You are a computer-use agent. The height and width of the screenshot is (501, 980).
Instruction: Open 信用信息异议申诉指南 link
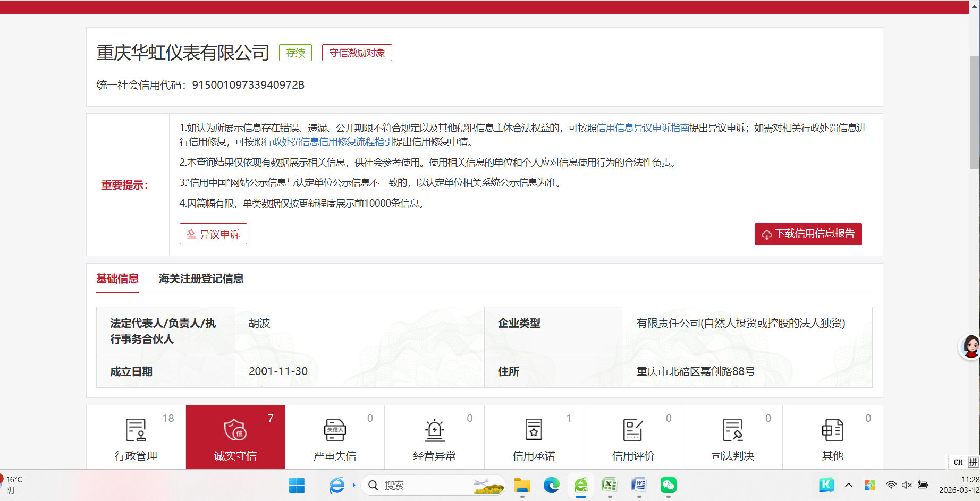point(643,128)
